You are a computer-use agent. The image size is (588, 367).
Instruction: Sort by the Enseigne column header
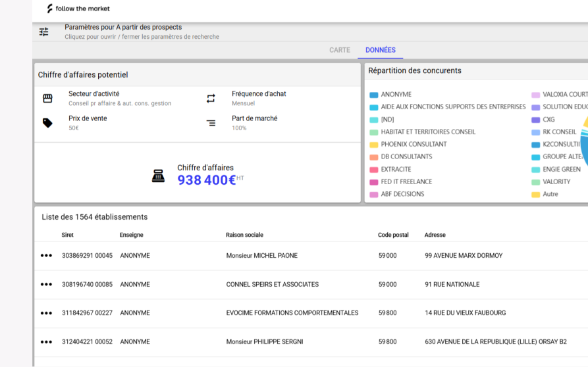[x=131, y=235]
